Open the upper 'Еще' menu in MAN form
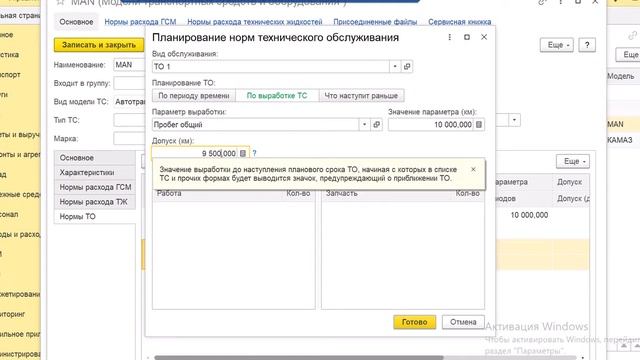Screen dimensions: 640x360 click(557, 45)
